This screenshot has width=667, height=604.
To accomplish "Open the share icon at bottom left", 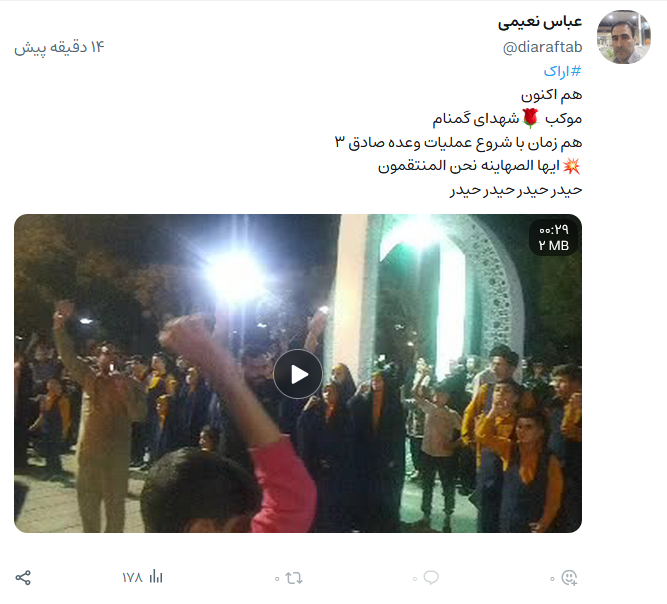I will pos(23,578).
